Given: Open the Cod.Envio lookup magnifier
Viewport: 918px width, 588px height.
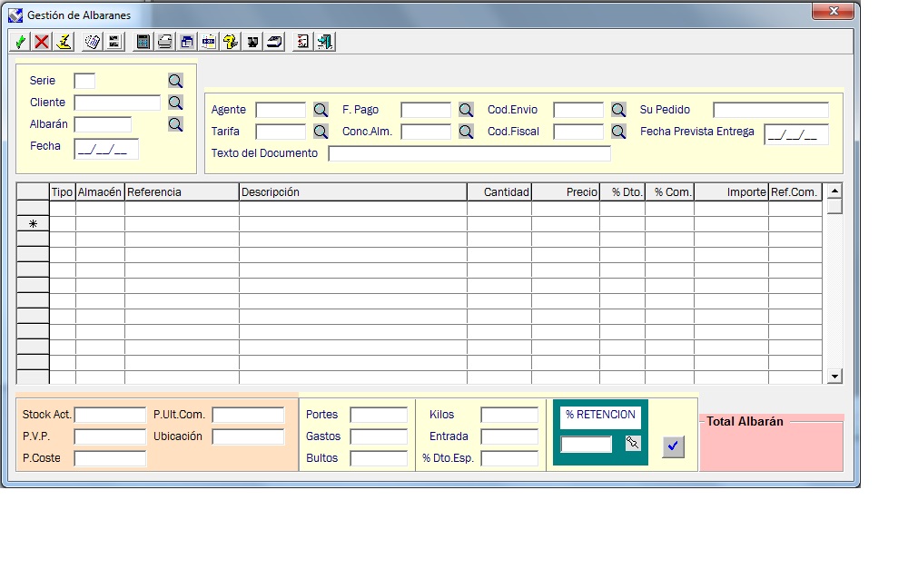Looking at the screenshot, I should point(619,110).
